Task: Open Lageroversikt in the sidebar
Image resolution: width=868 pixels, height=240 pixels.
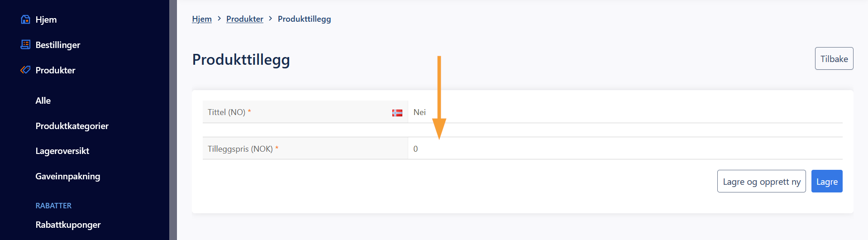Action: pos(62,151)
